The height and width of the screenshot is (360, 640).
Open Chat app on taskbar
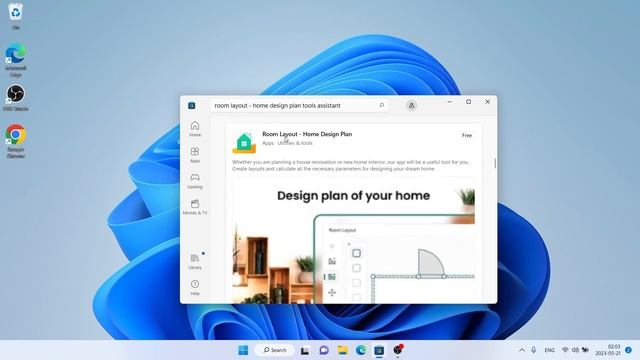click(x=324, y=350)
